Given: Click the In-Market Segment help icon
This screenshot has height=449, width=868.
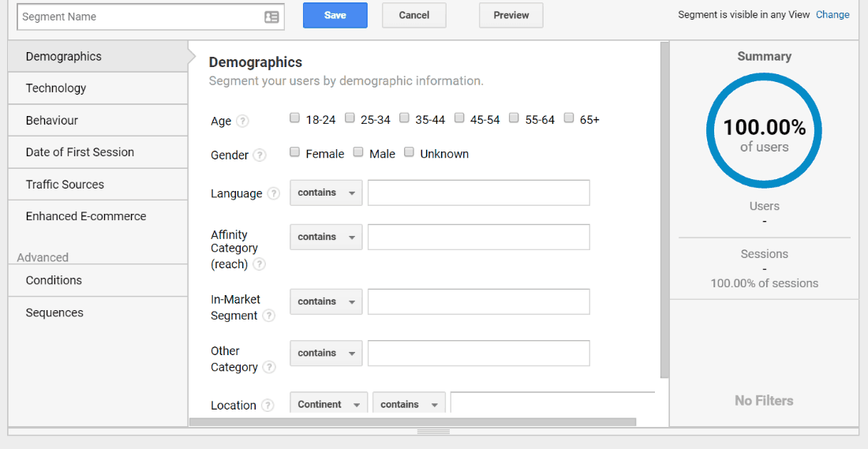Looking at the screenshot, I should pos(268,316).
